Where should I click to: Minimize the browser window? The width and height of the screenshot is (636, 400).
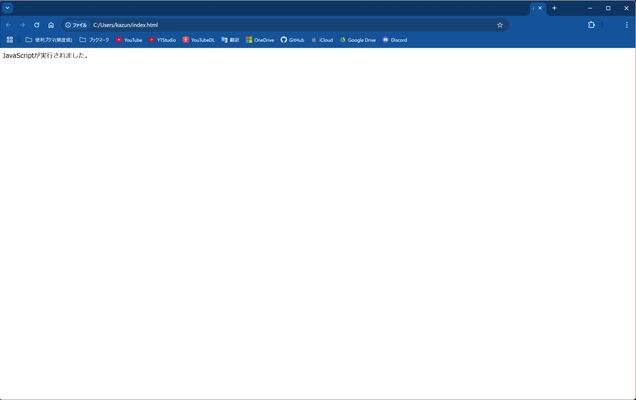(590, 8)
